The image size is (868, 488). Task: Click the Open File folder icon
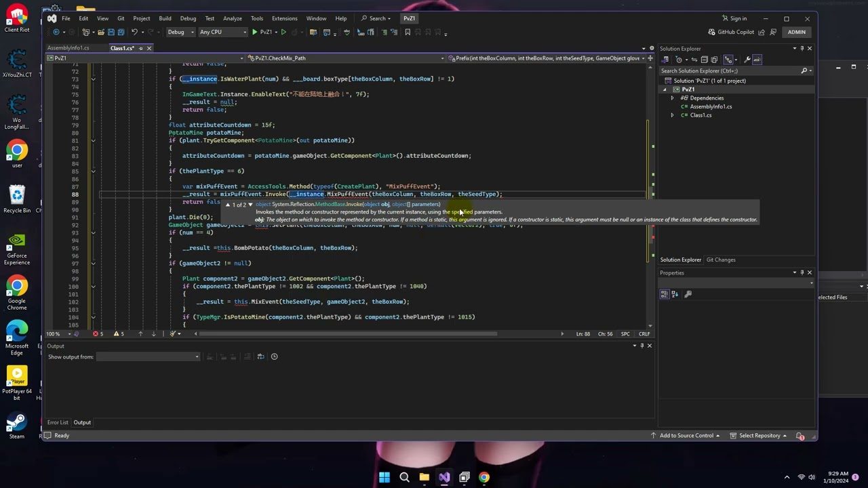click(101, 32)
